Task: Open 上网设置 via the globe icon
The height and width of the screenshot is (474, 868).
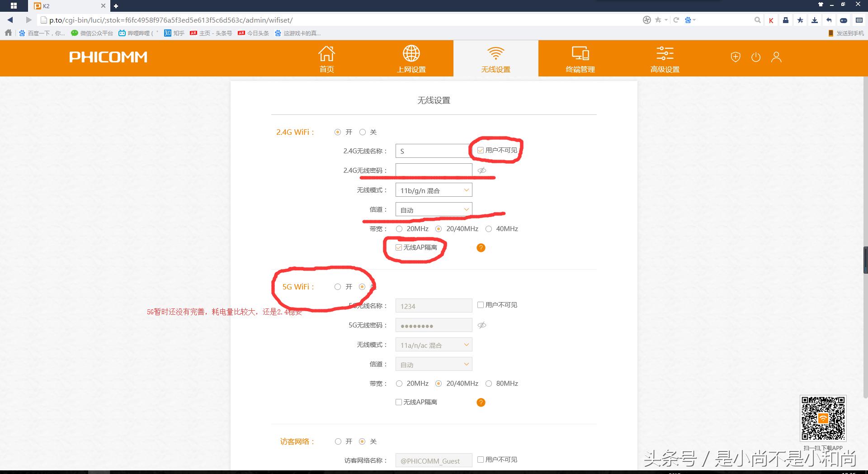Action: [x=411, y=58]
